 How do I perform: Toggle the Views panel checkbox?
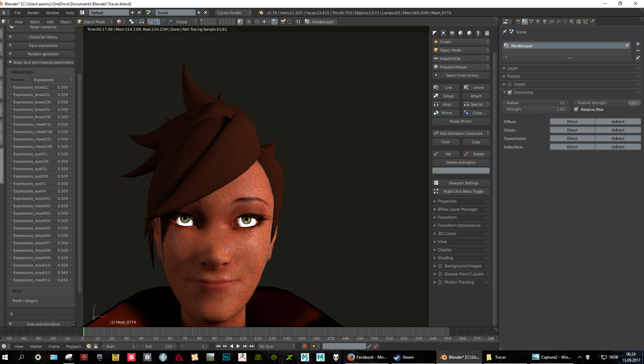pos(510,84)
